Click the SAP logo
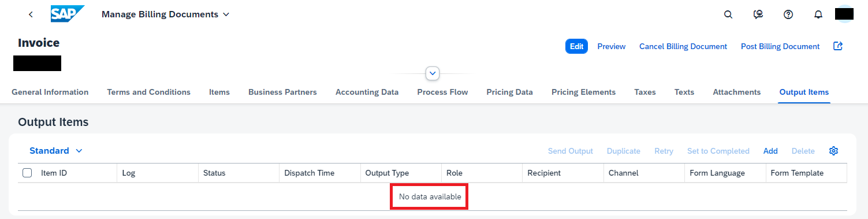This screenshot has width=868, height=219. click(x=67, y=14)
